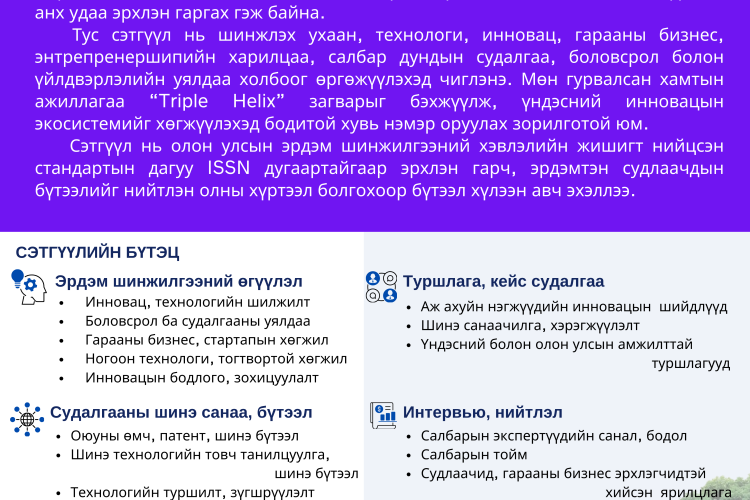The width and height of the screenshot is (750, 500).
Task: Click bullet Салбарын экспертүүдийн санал, бодол
Action: (554, 435)
